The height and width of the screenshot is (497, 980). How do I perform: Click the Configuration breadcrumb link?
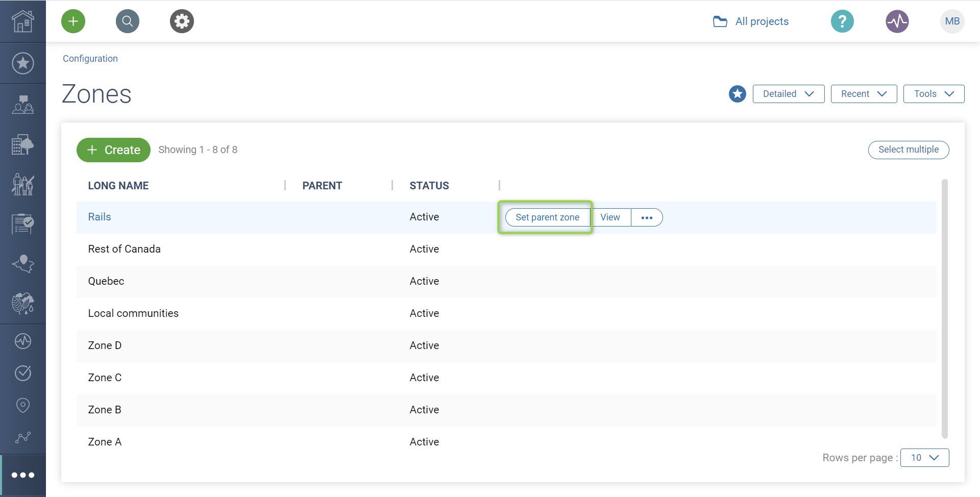(90, 59)
